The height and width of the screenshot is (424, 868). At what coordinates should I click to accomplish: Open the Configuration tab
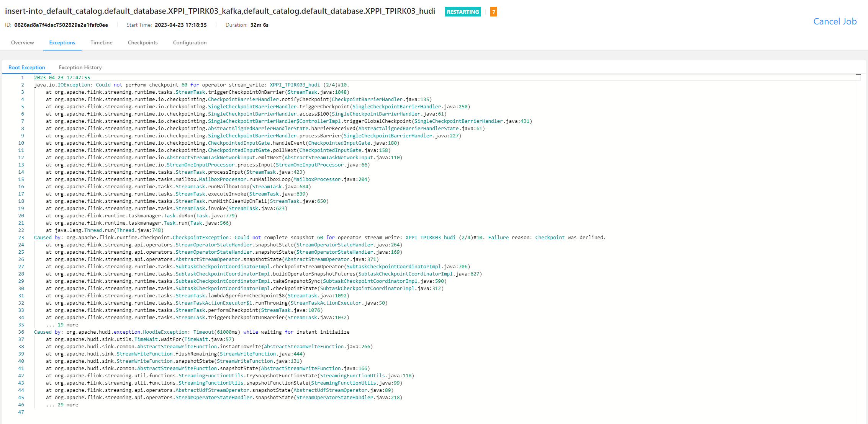click(190, 42)
